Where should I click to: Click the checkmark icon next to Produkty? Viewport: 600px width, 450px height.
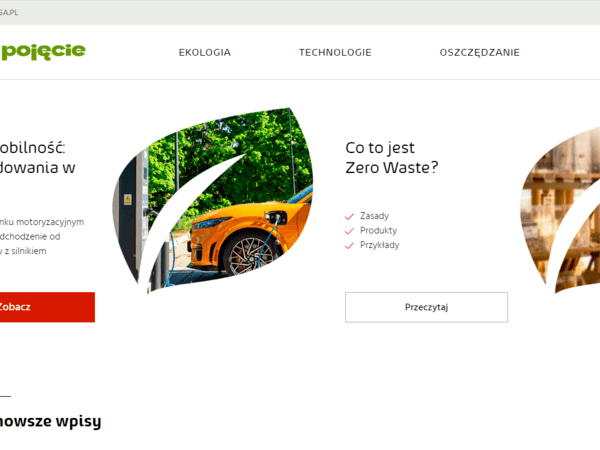pos(349,231)
